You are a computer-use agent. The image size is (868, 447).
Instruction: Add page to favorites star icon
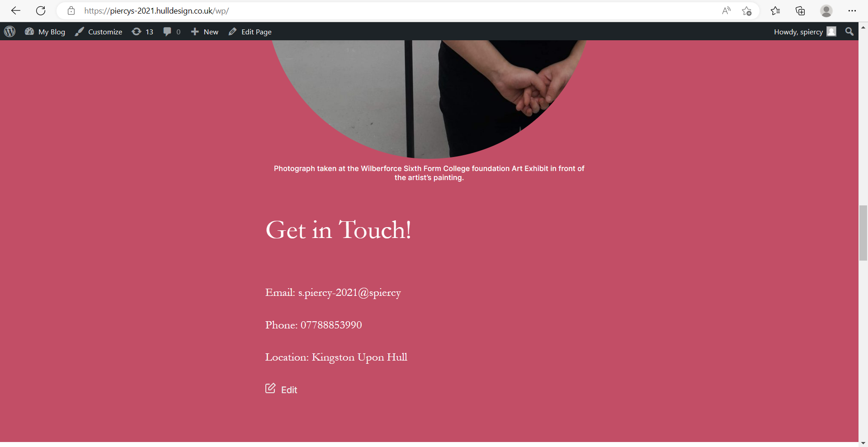(x=746, y=11)
